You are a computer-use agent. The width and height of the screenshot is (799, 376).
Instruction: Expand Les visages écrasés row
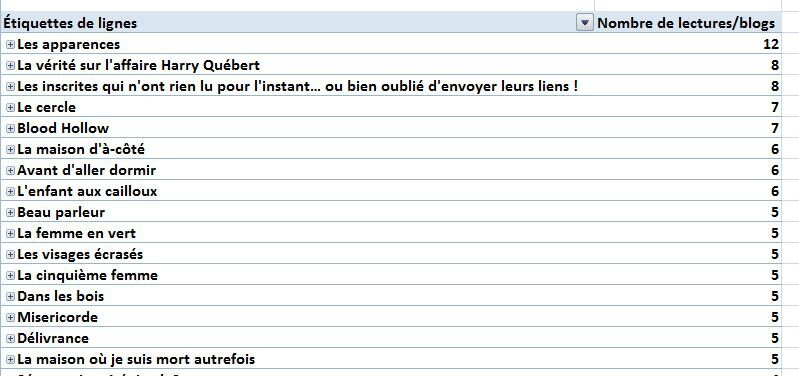click(x=10, y=254)
